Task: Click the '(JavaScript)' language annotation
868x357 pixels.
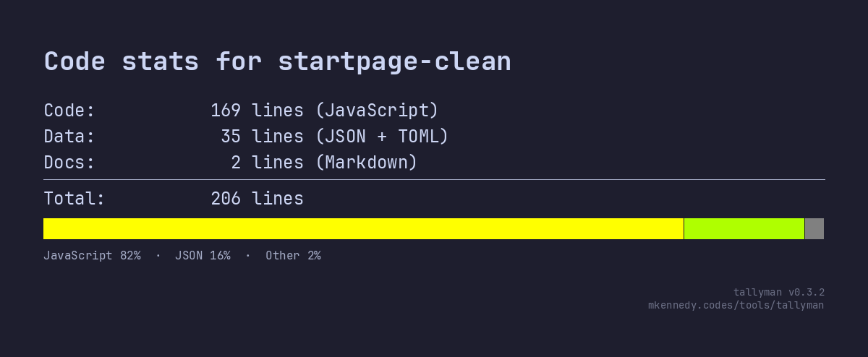Action: [x=377, y=111]
